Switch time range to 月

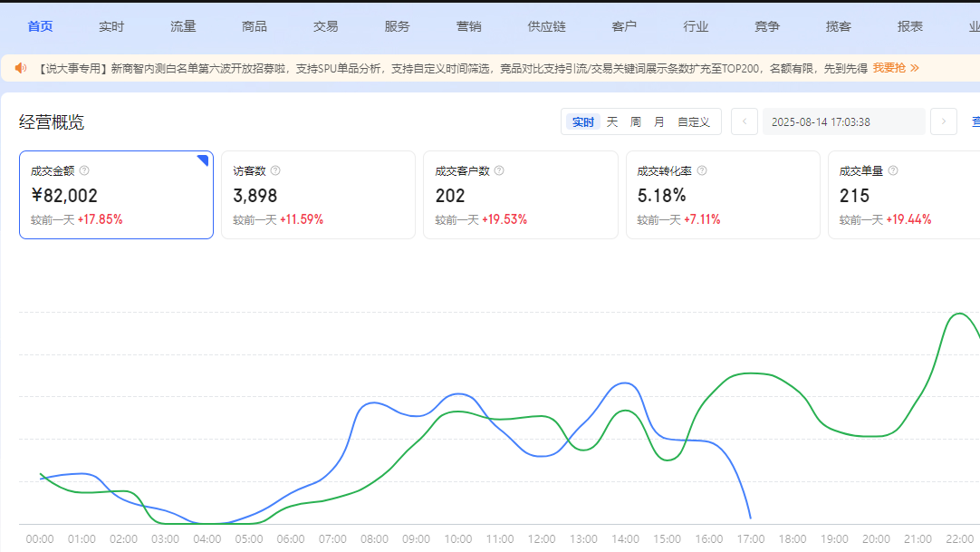[659, 122]
